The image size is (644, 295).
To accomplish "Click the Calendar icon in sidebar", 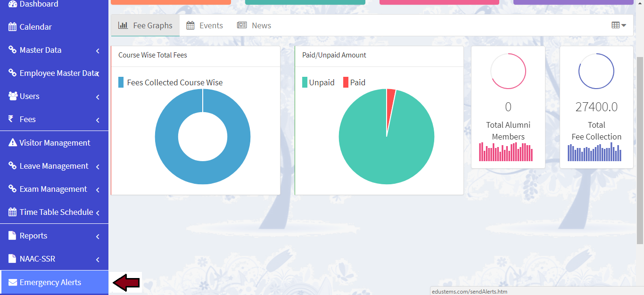I will pos(12,27).
